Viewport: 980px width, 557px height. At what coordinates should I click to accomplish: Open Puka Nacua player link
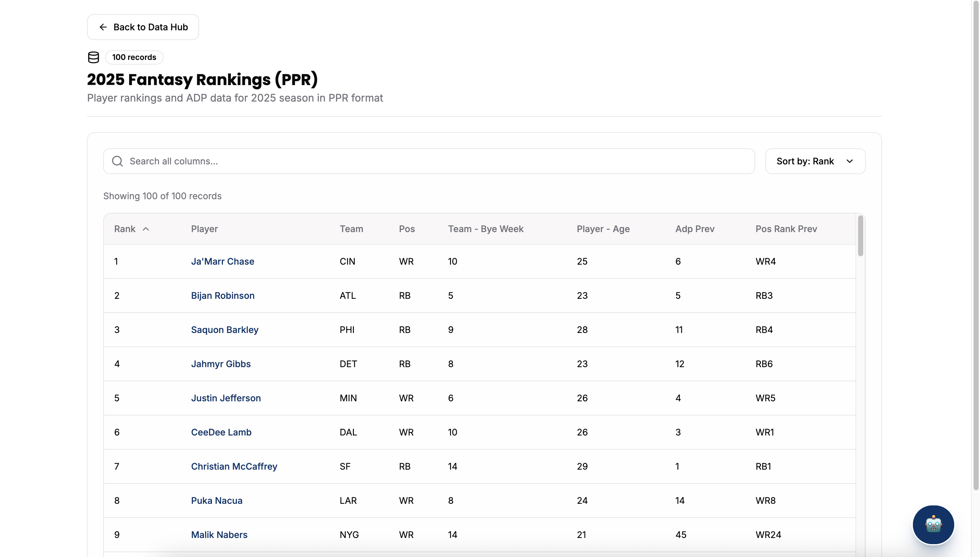tap(217, 500)
